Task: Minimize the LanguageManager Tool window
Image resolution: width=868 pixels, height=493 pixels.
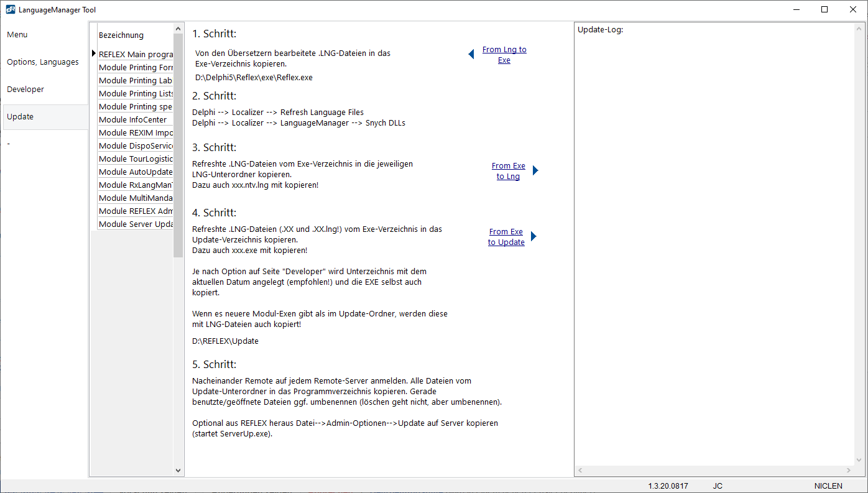Action: 796,9
